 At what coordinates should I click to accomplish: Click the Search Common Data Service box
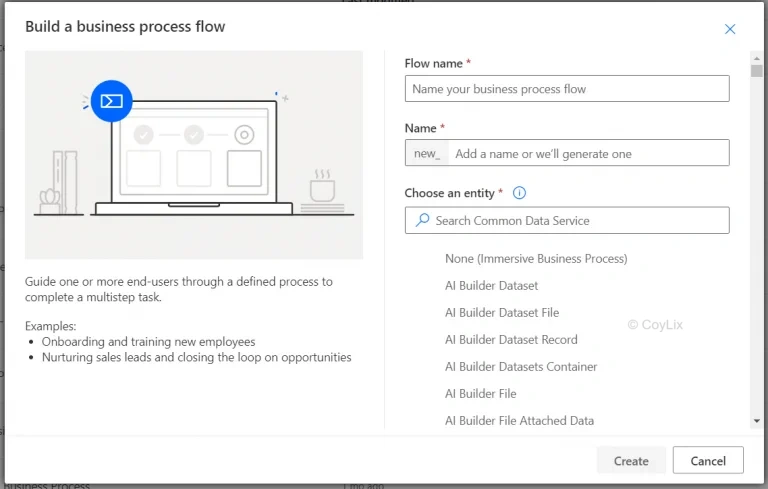567,220
